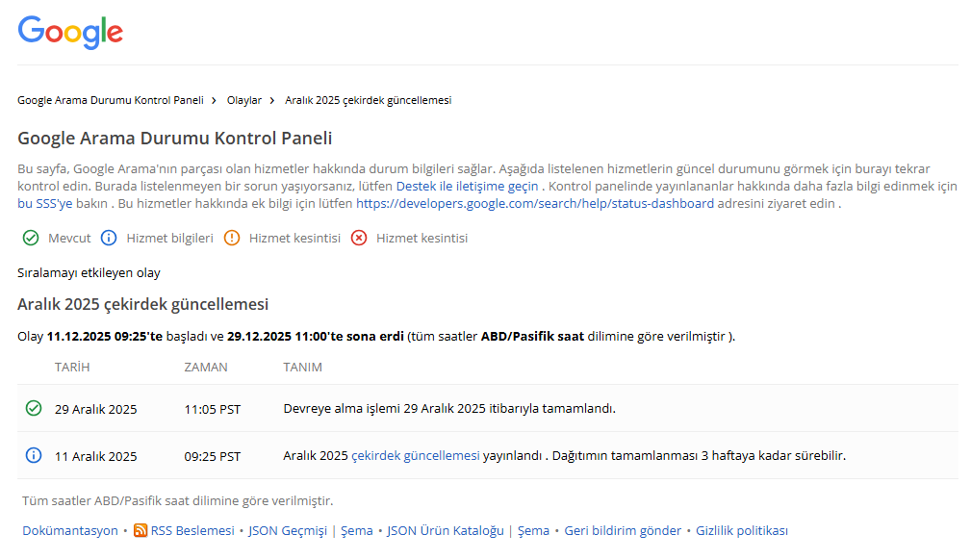This screenshot has width=971, height=560.
Task: Open the bu SSS'ye link
Action: (x=44, y=203)
